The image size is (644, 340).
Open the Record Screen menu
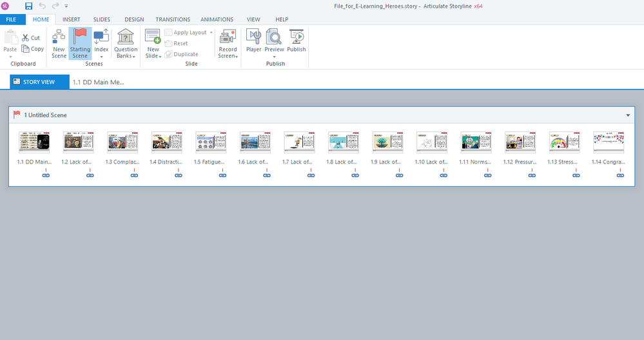[228, 44]
